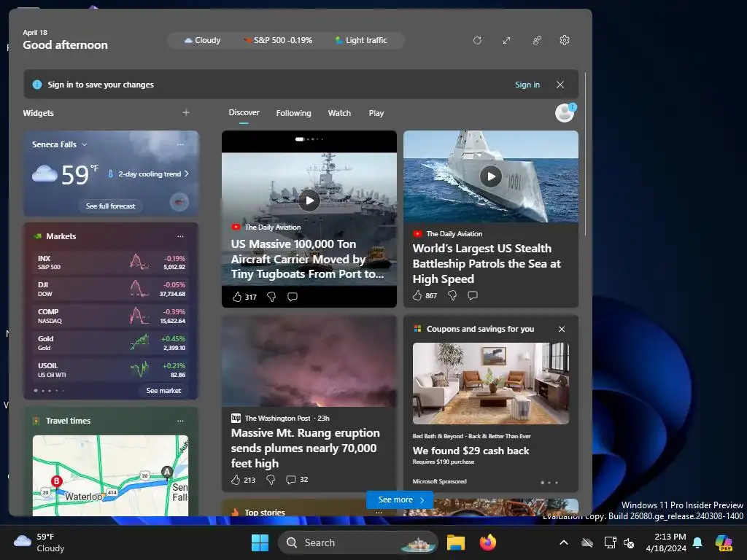Screen dimensions: 747x560
Task: Like the Mt. Ruang eruption story
Action: click(236, 480)
